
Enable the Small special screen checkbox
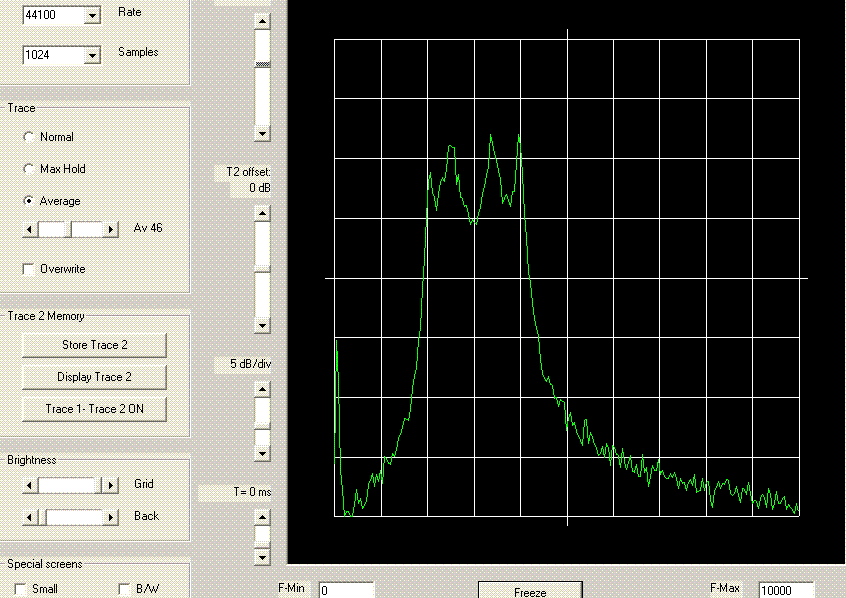click(x=21, y=589)
